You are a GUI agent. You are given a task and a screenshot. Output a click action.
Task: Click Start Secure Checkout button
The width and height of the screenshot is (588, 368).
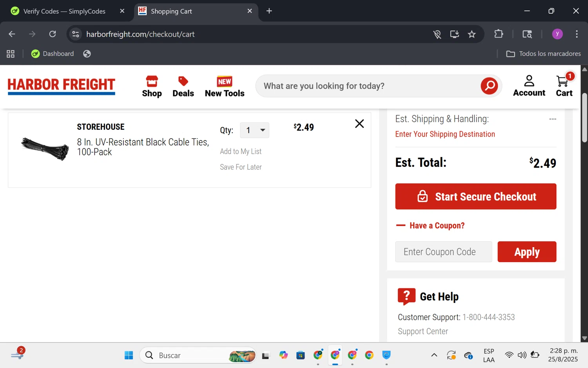(x=476, y=197)
